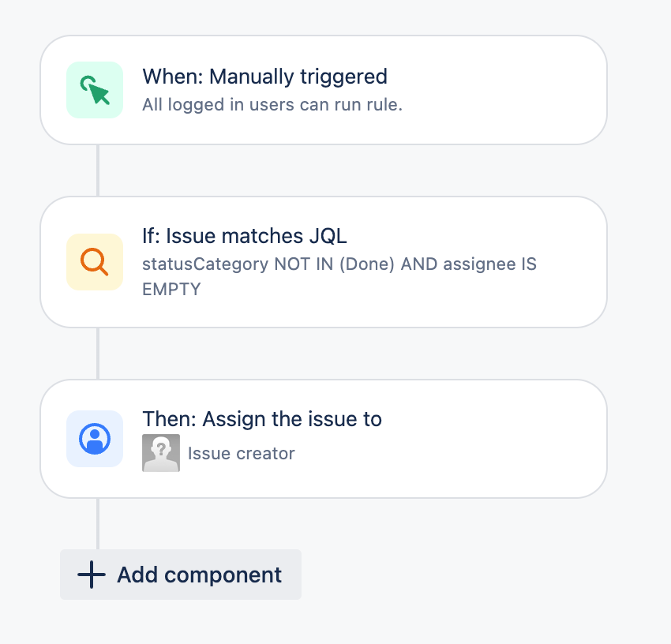671x644 pixels.
Task: Click the orange magnifying glass JQL icon
Action: pos(95,262)
